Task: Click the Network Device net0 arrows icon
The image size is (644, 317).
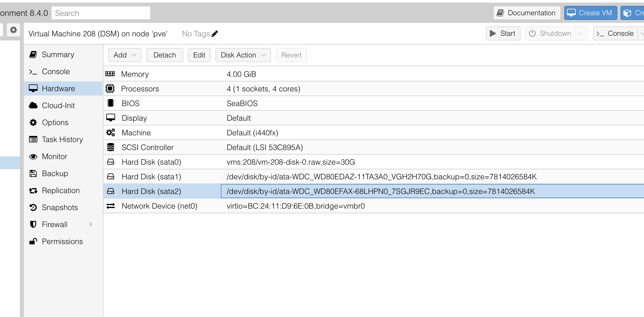Action: click(x=111, y=206)
